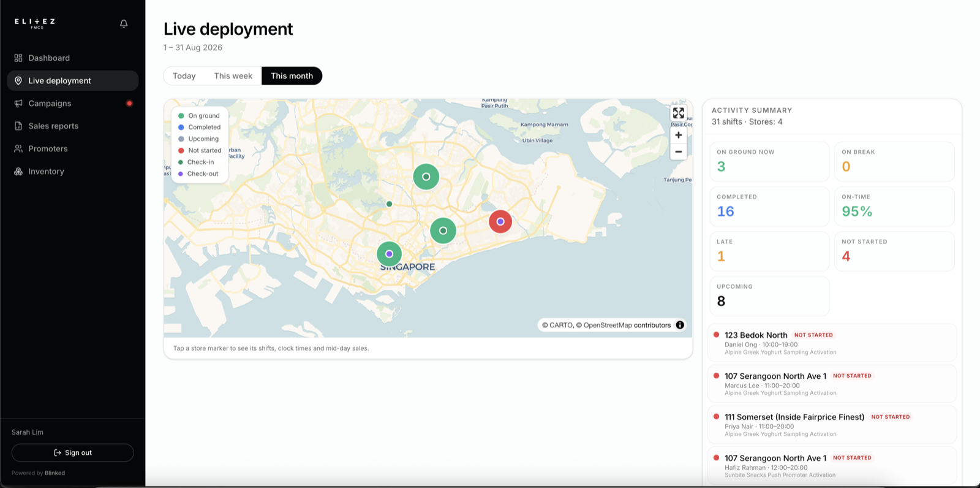The height and width of the screenshot is (488, 980).
Task: Click the On ground legend swatch
Action: [181, 115]
